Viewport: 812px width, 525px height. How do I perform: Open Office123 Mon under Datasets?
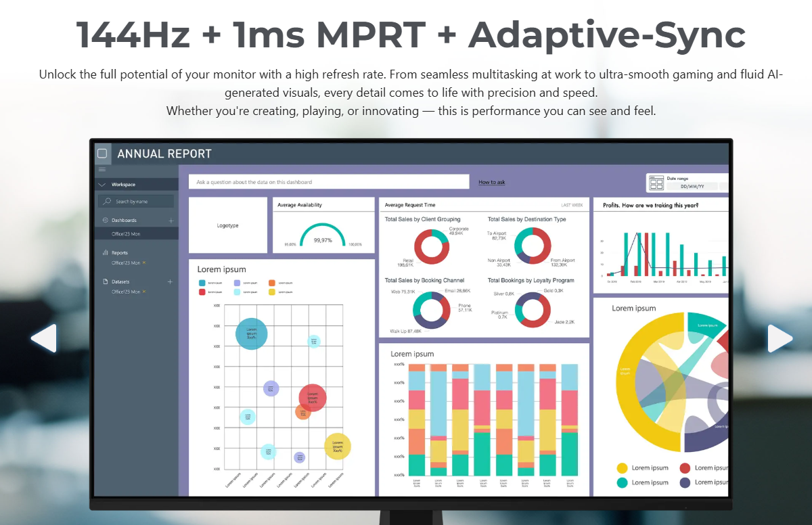click(126, 292)
